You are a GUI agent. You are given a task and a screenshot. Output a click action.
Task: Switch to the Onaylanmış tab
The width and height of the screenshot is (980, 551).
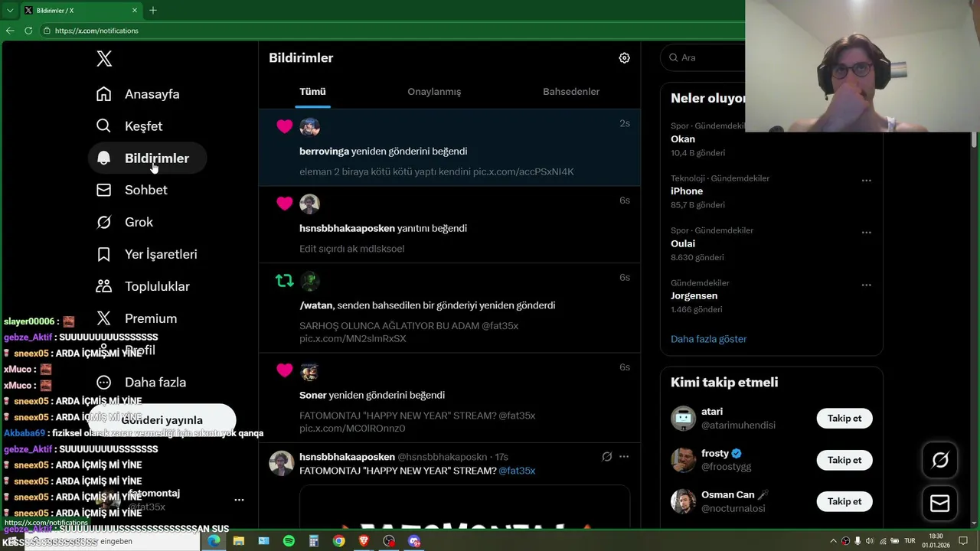[x=434, y=91]
